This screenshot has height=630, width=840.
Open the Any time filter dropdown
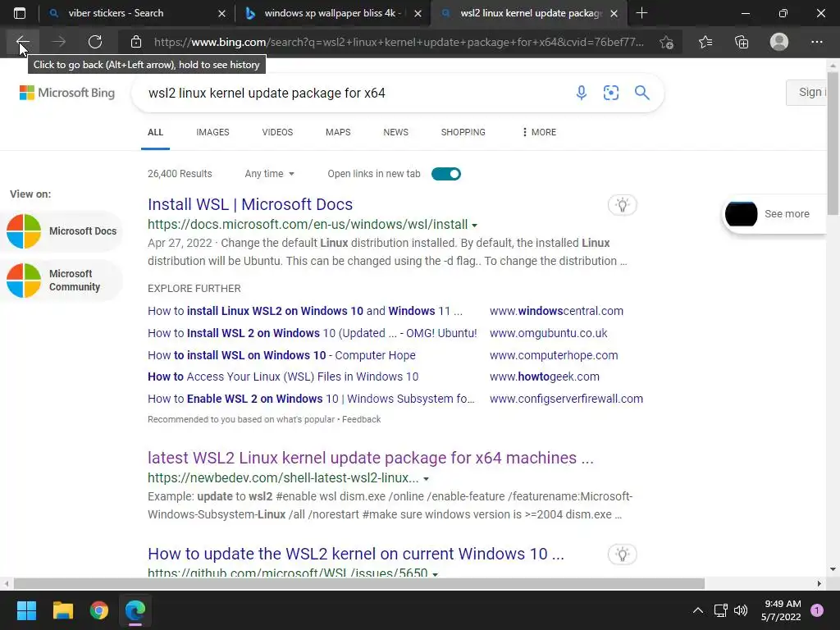269,174
